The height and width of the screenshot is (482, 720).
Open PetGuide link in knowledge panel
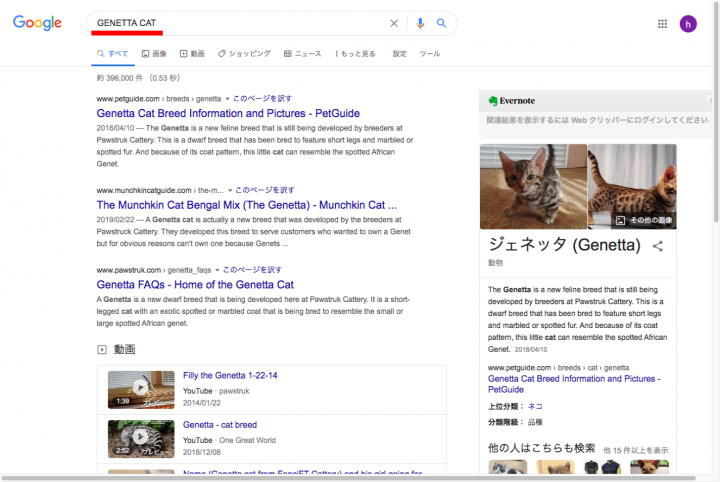(574, 384)
